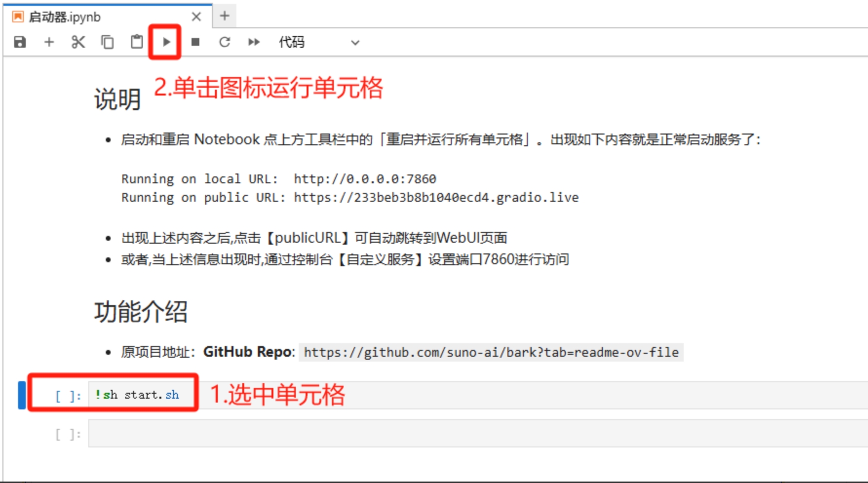Click into the empty code cell below

(439, 433)
